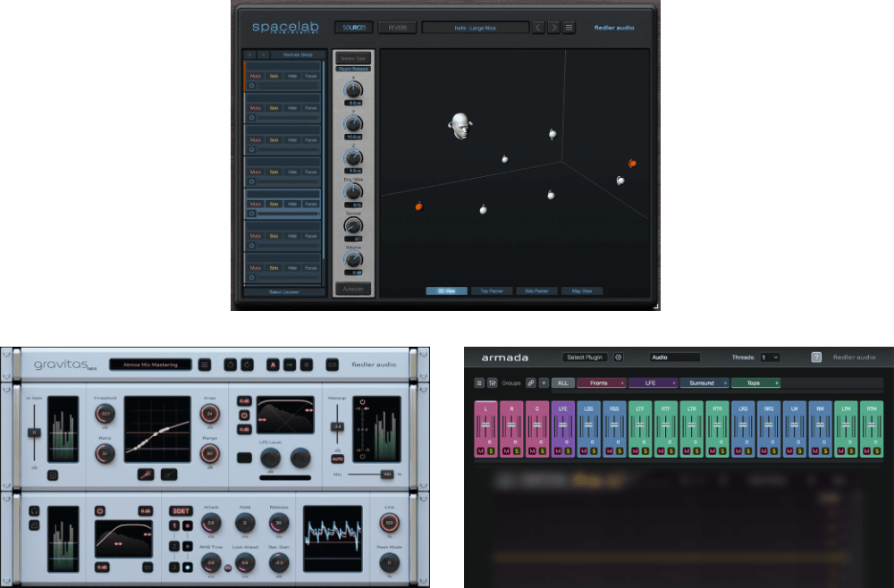Click the headphones listen icon in Gravitas
Image resolution: width=894 pixels, height=588 pixels.
tap(32, 511)
